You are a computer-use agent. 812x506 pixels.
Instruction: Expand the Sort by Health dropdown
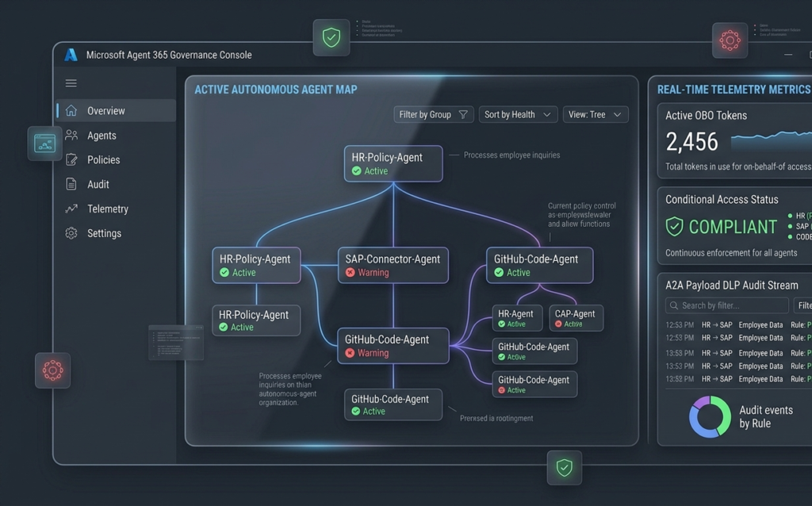click(x=518, y=114)
